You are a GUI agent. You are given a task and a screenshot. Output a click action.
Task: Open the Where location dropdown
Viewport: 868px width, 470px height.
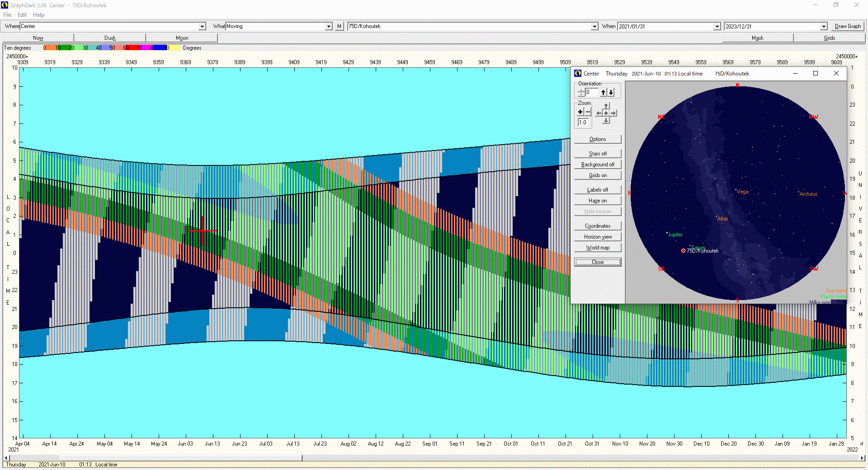tap(203, 27)
